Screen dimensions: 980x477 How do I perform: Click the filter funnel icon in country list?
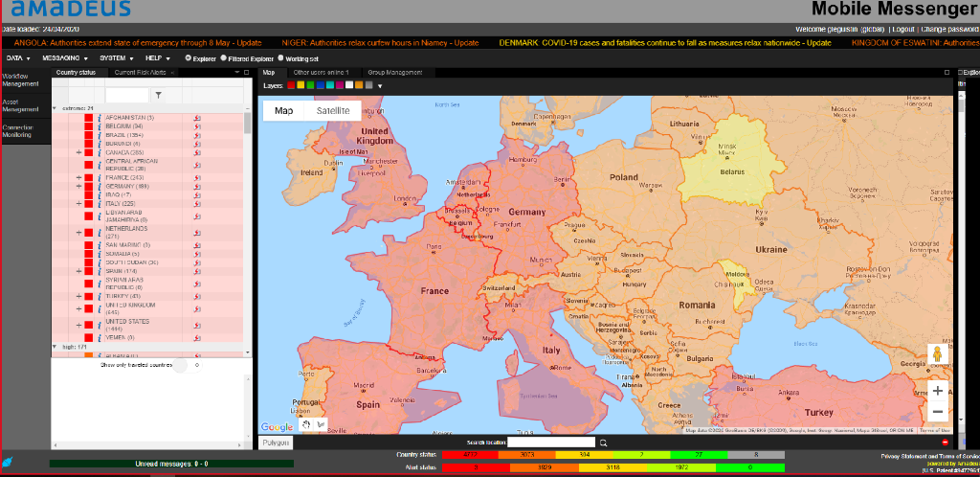click(159, 95)
